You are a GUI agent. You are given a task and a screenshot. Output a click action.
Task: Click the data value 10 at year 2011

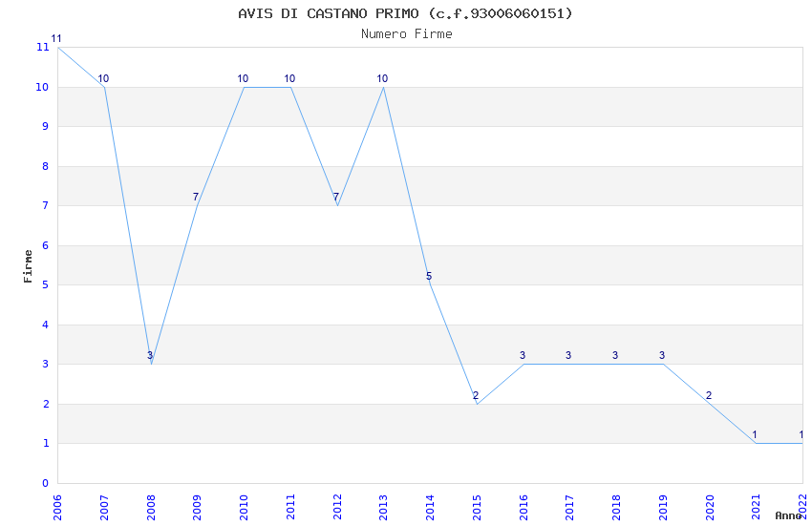coord(289,78)
